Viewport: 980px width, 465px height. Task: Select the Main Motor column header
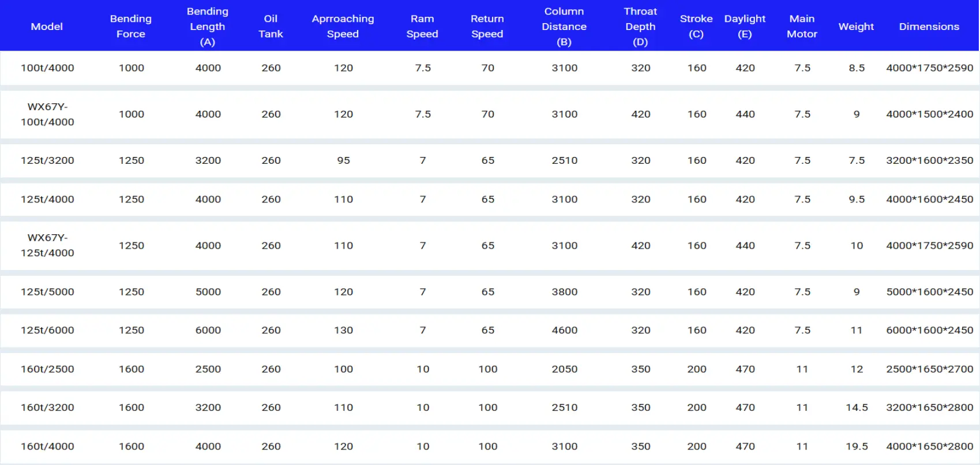(802, 27)
